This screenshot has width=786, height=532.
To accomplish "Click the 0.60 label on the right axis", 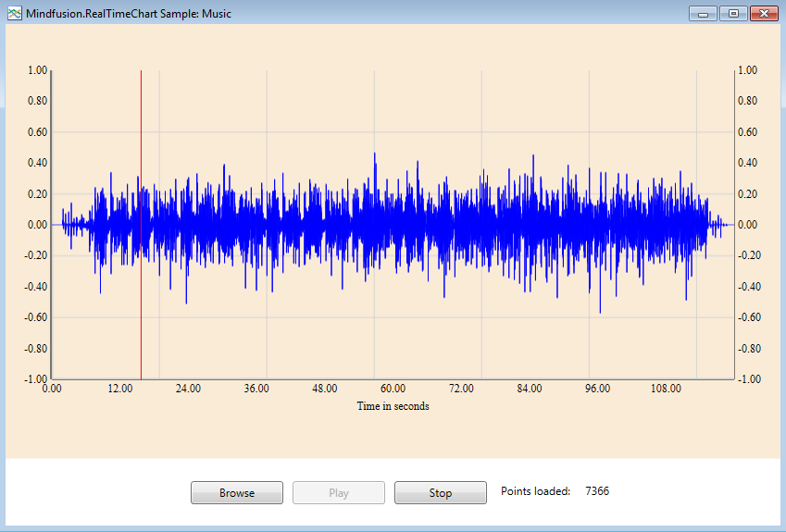I will [x=747, y=132].
